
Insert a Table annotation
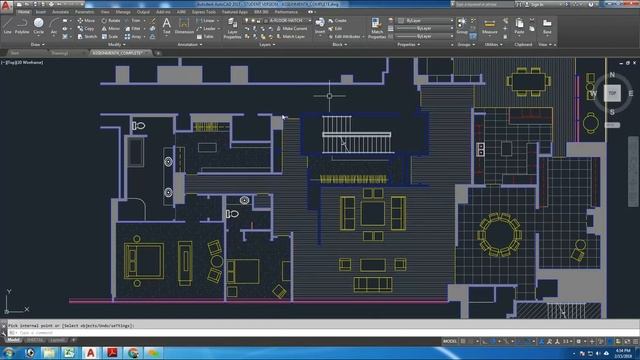[x=205, y=36]
